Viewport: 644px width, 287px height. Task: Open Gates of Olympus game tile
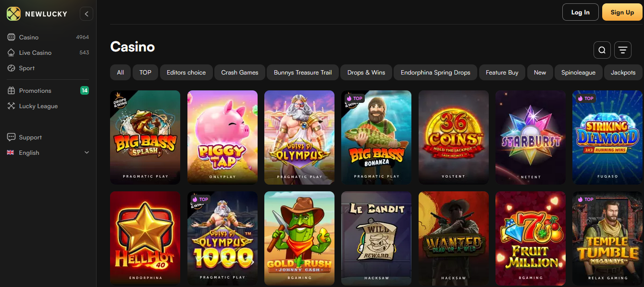299,137
